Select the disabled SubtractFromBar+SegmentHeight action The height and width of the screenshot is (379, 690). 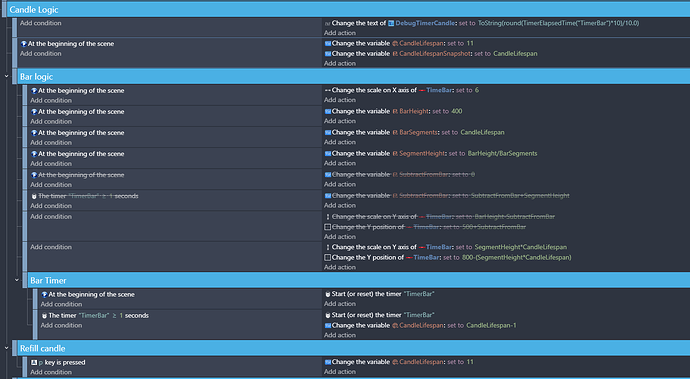click(447, 196)
